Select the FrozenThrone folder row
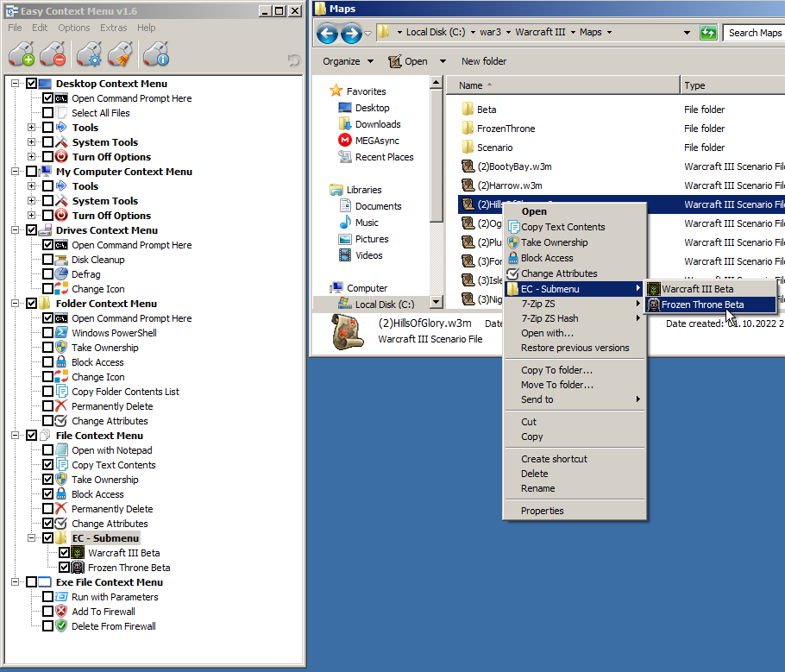The image size is (785, 672). 621,129
